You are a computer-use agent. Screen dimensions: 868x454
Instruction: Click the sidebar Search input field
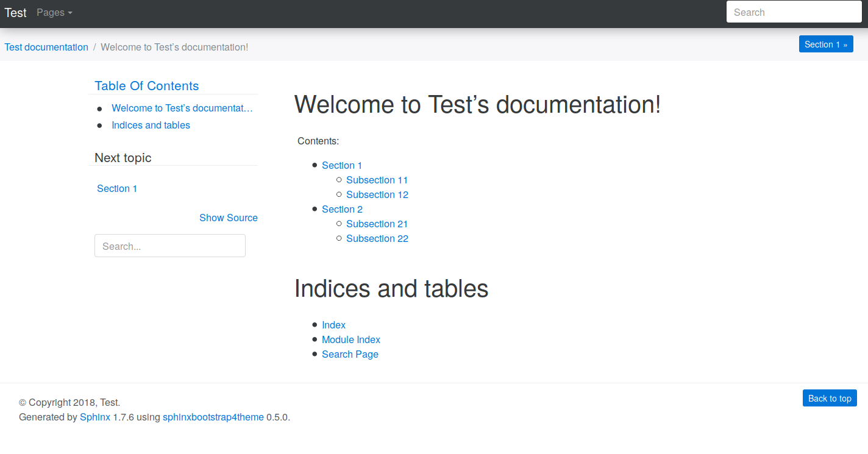coord(169,246)
